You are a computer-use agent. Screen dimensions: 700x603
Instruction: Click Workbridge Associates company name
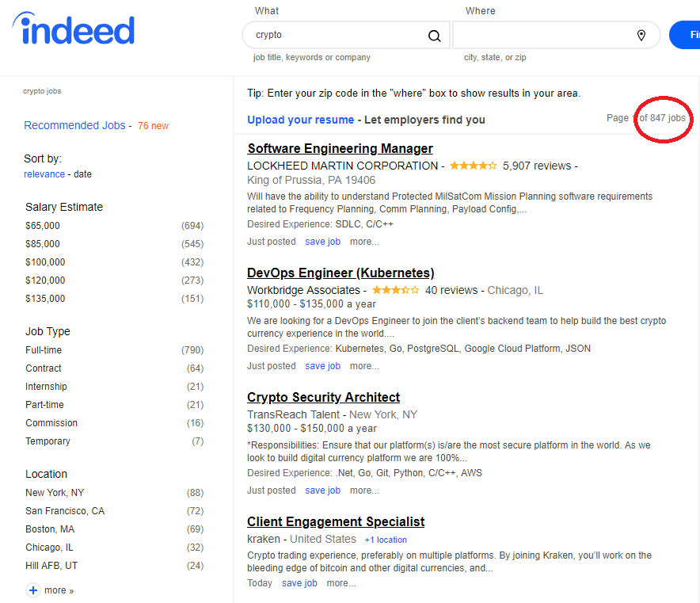303,290
